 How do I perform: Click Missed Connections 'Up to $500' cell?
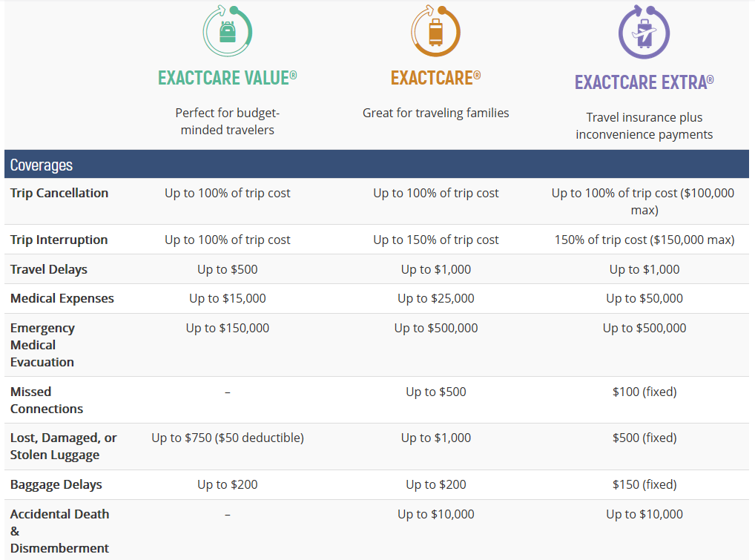tap(436, 392)
